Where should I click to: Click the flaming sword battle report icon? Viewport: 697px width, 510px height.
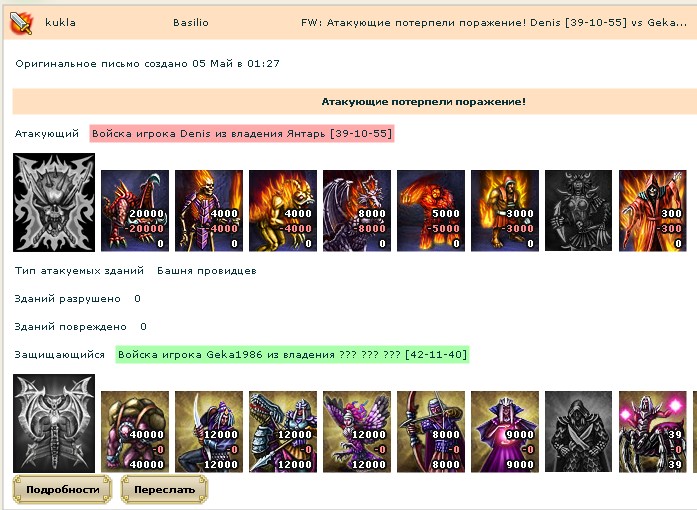[x=21, y=23]
